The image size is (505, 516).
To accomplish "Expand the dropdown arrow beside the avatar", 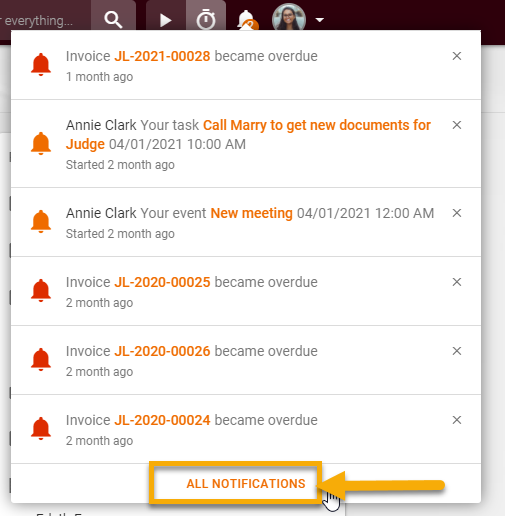I will click(320, 20).
